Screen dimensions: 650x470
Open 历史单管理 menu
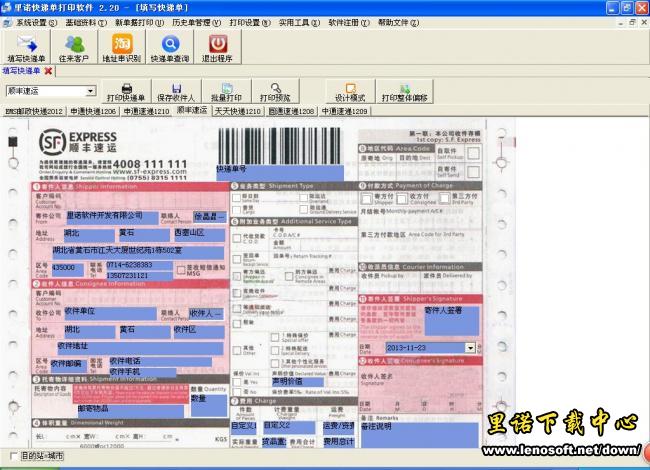(x=196, y=23)
